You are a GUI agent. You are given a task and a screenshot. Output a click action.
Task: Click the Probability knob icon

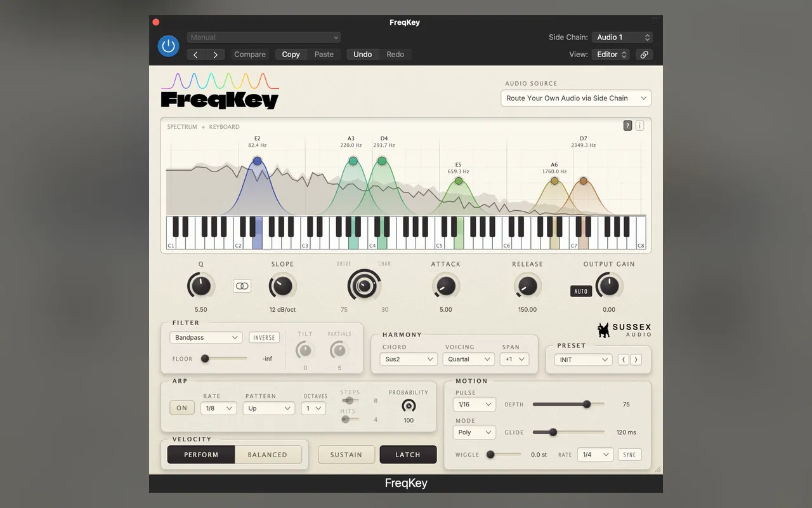click(x=409, y=406)
